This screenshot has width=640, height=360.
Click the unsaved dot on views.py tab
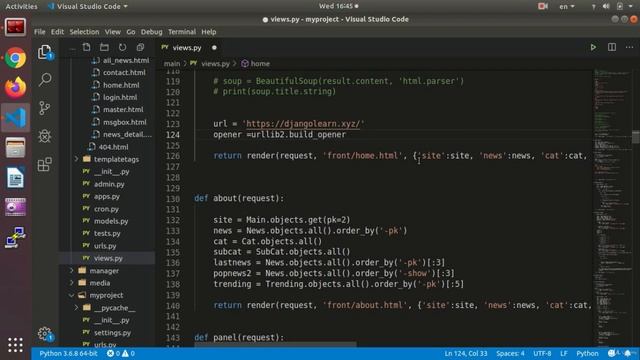point(214,48)
